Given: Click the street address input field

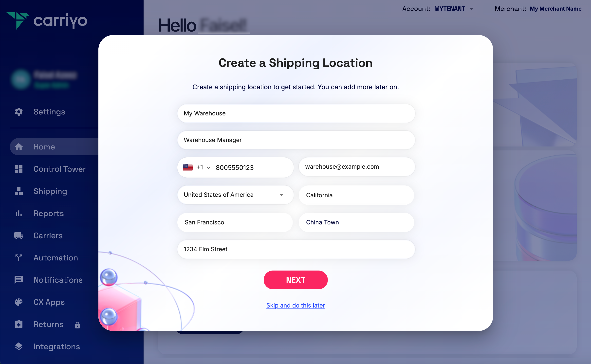Looking at the screenshot, I should (x=295, y=249).
